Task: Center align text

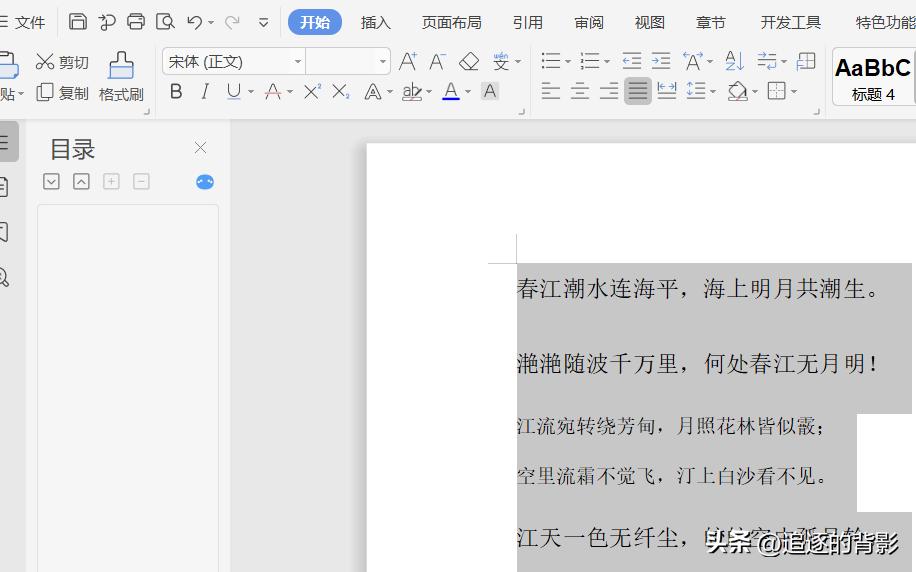Action: click(580, 91)
